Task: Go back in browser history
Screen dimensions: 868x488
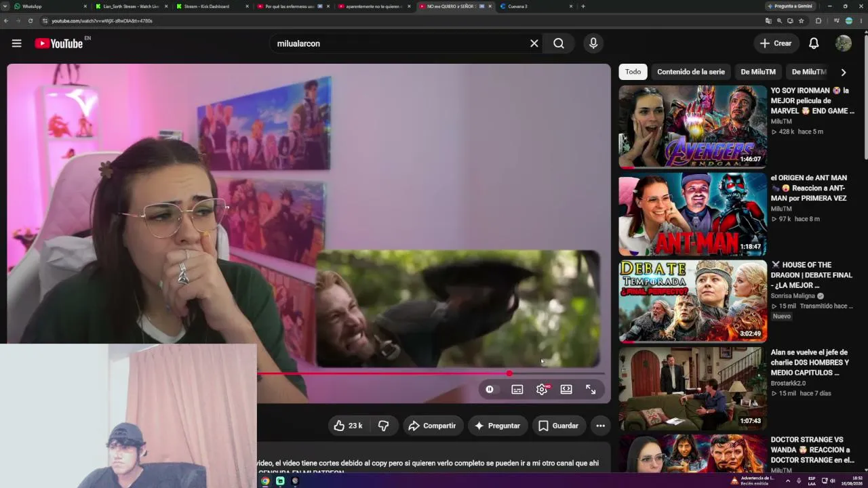Action: click(6, 21)
